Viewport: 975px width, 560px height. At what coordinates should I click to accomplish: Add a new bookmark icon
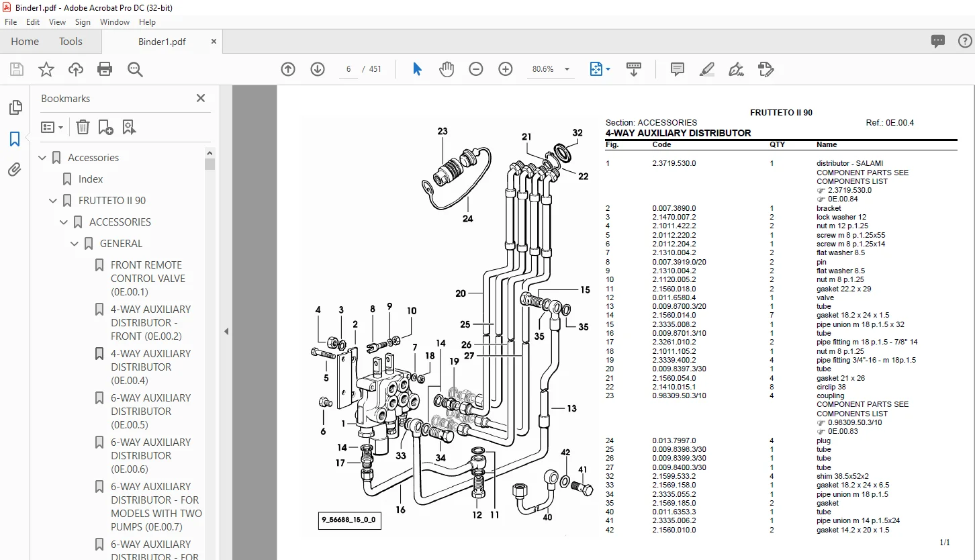pos(105,127)
